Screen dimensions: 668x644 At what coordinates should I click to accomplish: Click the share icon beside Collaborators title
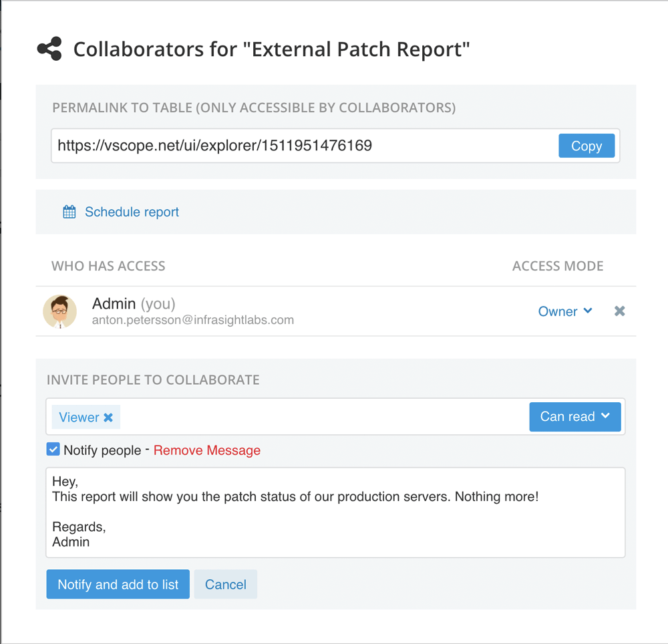(x=49, y=49)
